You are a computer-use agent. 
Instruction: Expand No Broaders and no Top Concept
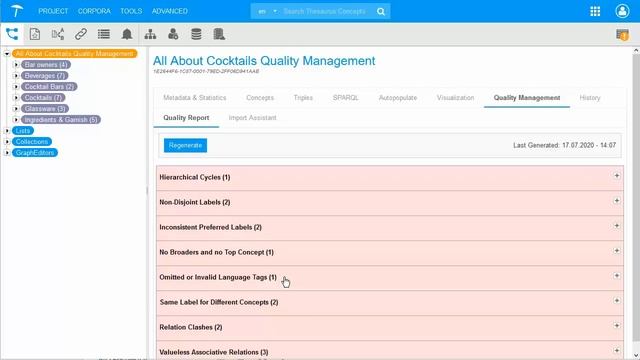617,251
